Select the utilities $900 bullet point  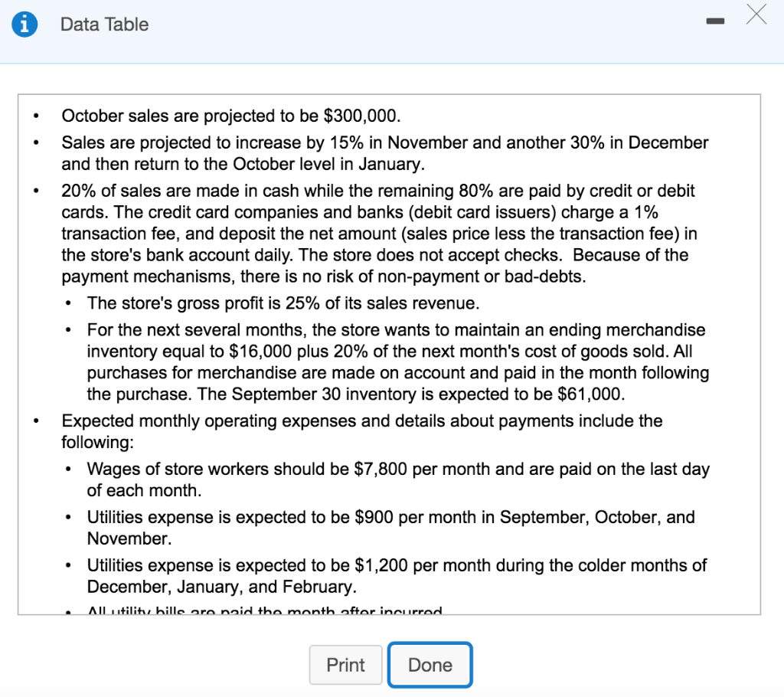tap(383, 517)
